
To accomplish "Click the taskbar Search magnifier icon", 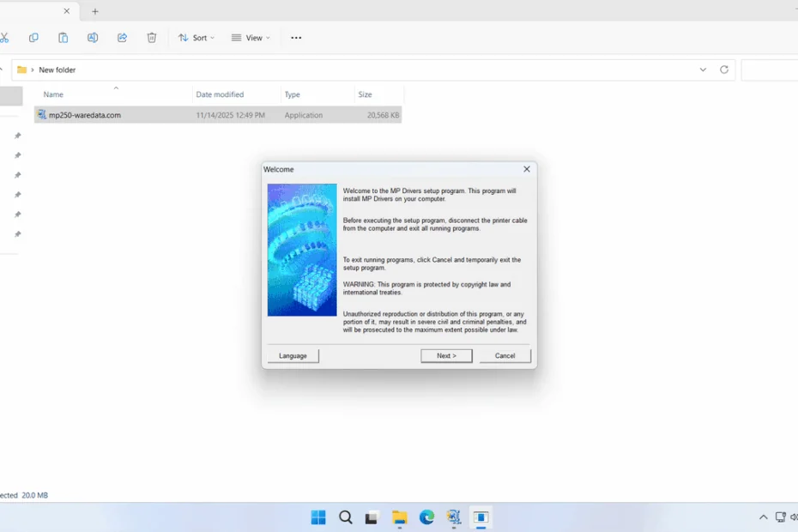I will tap(345, 517).
